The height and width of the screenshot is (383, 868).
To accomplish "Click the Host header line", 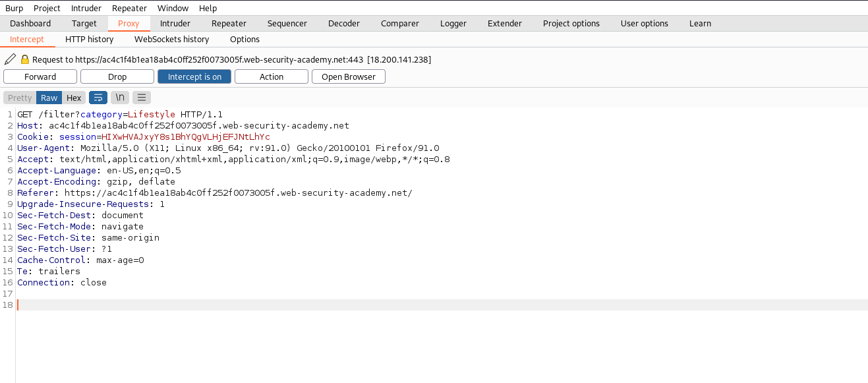I will [183, 125].
